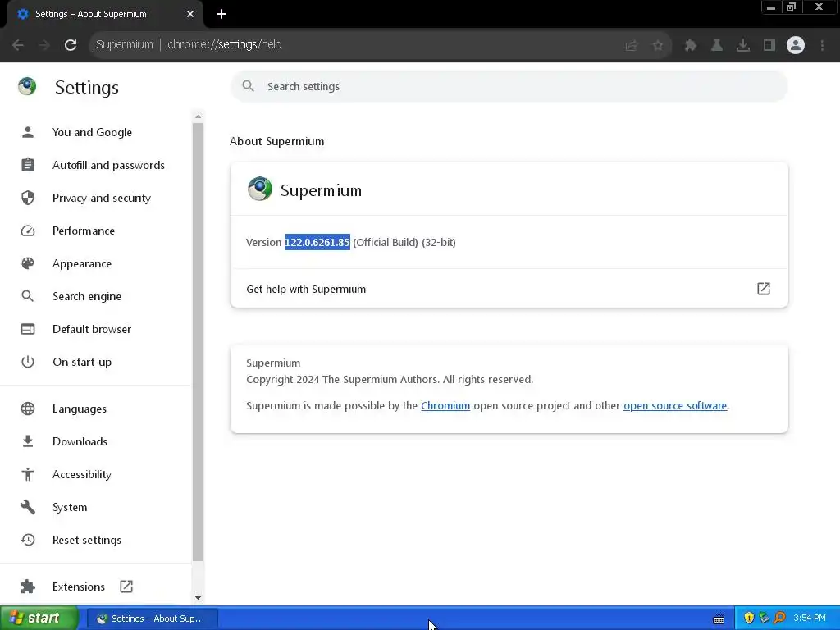
Task: Click the external-link icon on Get help row
Action: click(764, 289)
